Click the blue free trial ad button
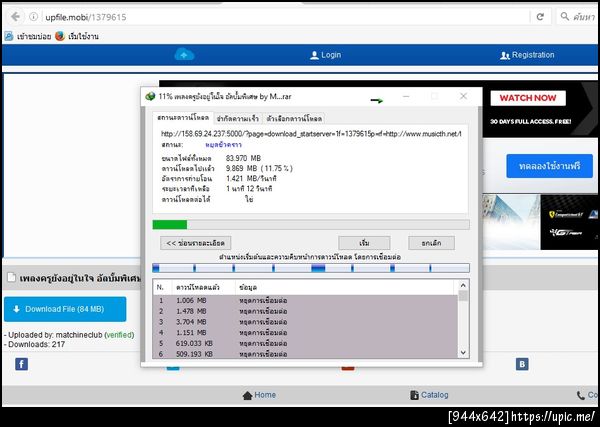The height and width of the screenshot is (427, 600). (x=549, y=166)
